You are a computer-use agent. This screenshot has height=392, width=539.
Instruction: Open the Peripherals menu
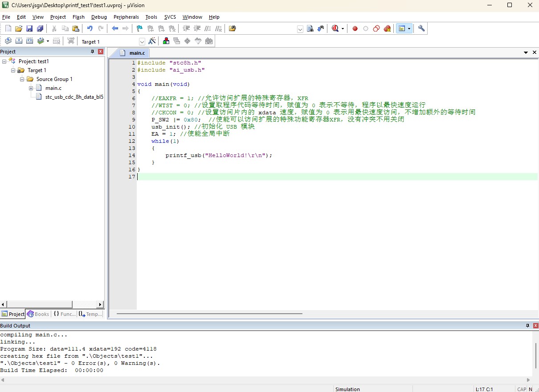126,17
